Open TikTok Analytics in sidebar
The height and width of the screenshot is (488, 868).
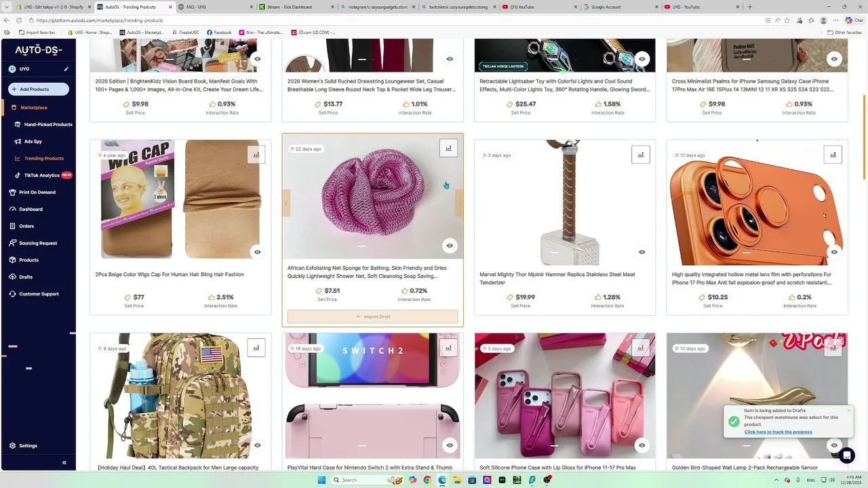pyautogui.click(x=42, y=175)
